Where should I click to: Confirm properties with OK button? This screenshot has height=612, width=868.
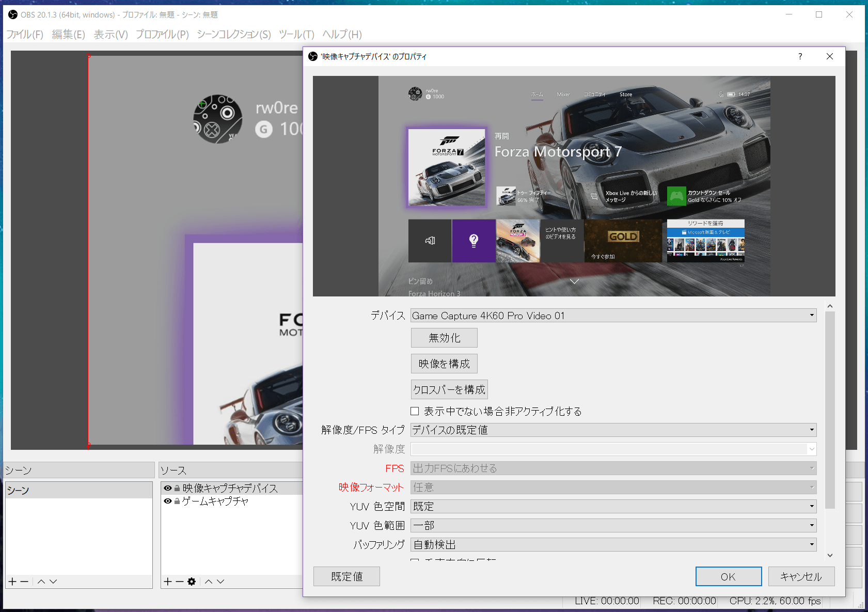point(729,576)
